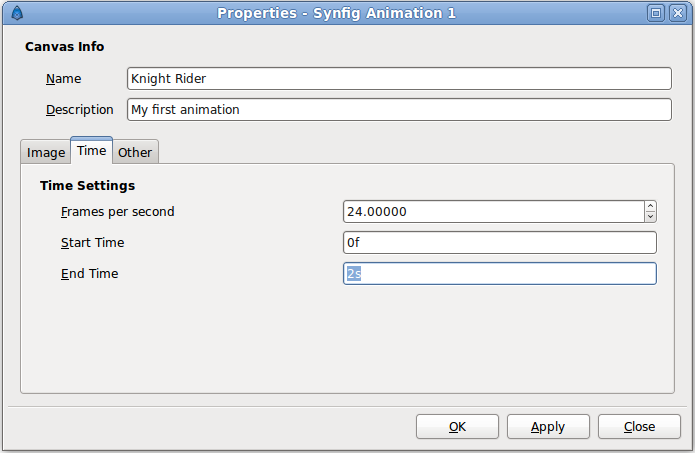The height and width of the screenshot is (453, 695).
Task: Click the OK button
Action: click(x=457, y=426)
